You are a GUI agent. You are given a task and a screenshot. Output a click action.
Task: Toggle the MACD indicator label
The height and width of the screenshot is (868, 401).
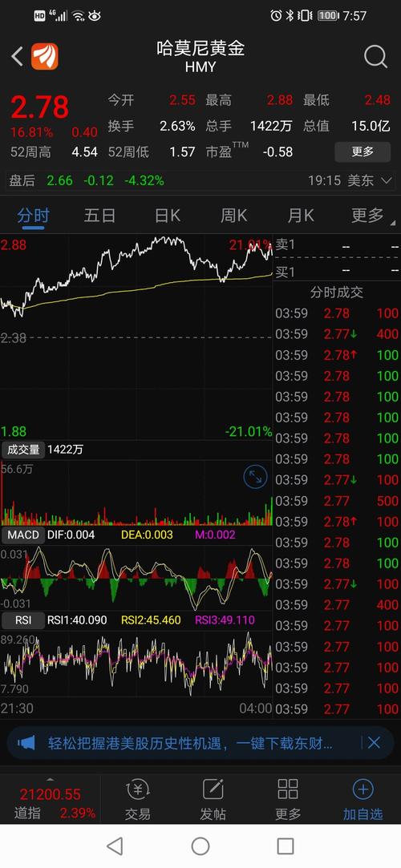(x=22, y=535)
